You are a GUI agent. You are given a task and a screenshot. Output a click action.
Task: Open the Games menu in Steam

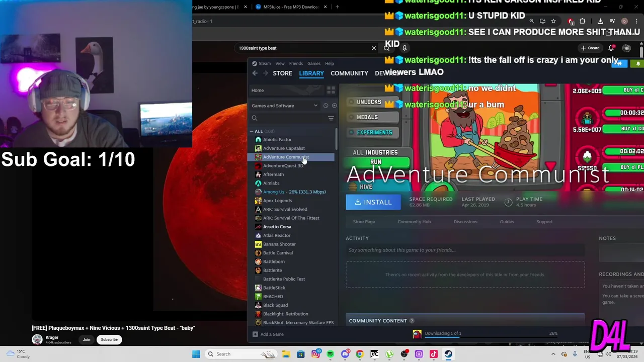click(x=314, y=64)
